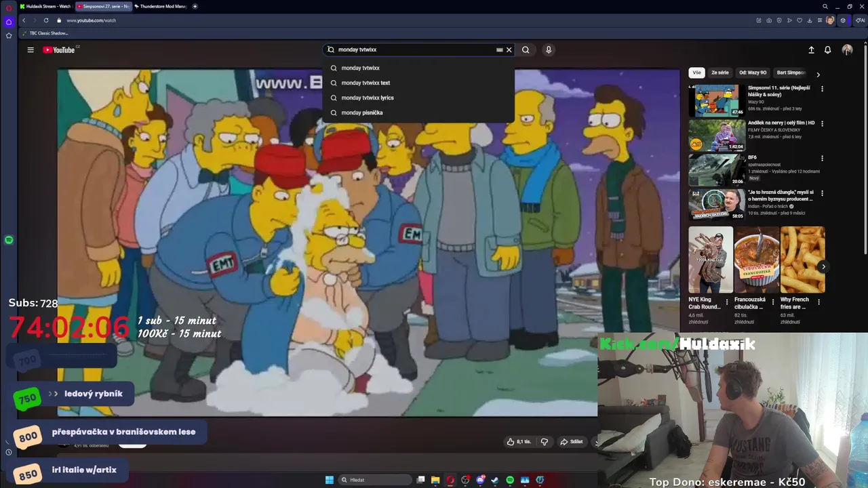Viewport: 868px width, 488px height.
Task: Click the taskbar "Hledat" search box
Action: coord(376,480)
